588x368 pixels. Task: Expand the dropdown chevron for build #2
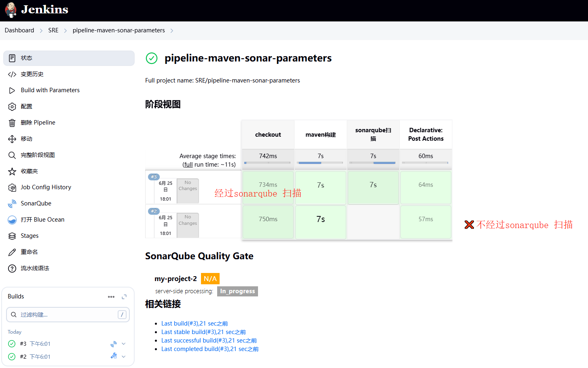point(124,357)
